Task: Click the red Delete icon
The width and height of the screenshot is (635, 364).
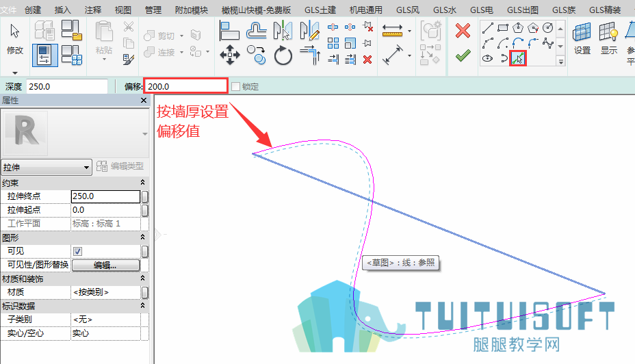Action: tap(367, 60)
